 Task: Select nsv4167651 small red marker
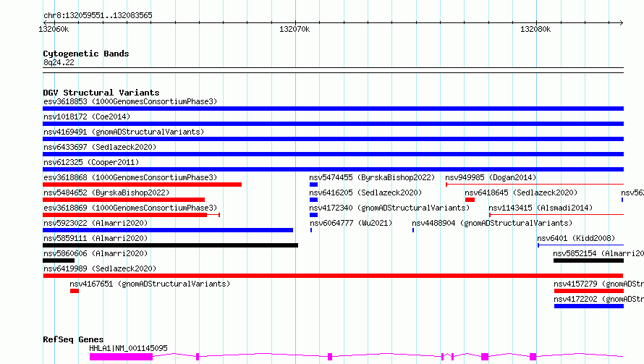coord(75,291)
